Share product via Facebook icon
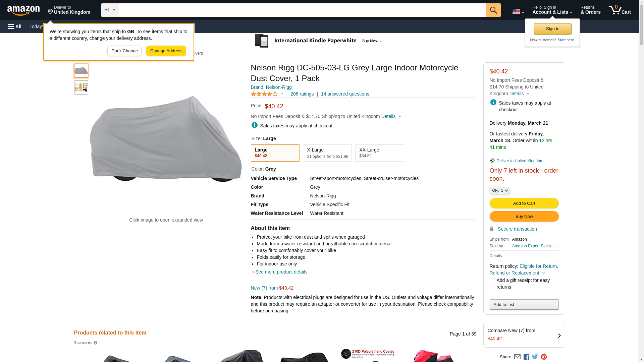 [526, 357]
